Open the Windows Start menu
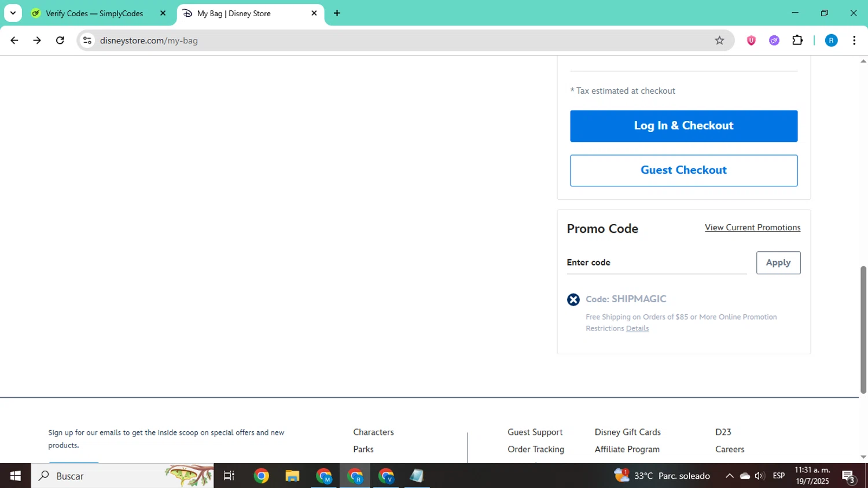 (15, 476)
